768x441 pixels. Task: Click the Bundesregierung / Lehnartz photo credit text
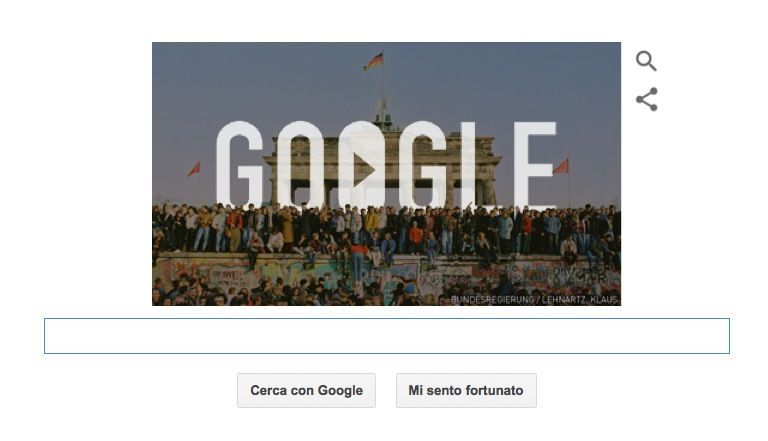(x=534, y=299)
